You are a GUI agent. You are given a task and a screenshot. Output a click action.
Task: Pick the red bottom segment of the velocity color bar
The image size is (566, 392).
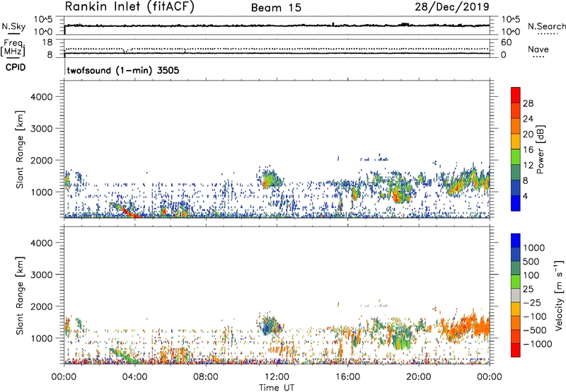tap(516, 350)
